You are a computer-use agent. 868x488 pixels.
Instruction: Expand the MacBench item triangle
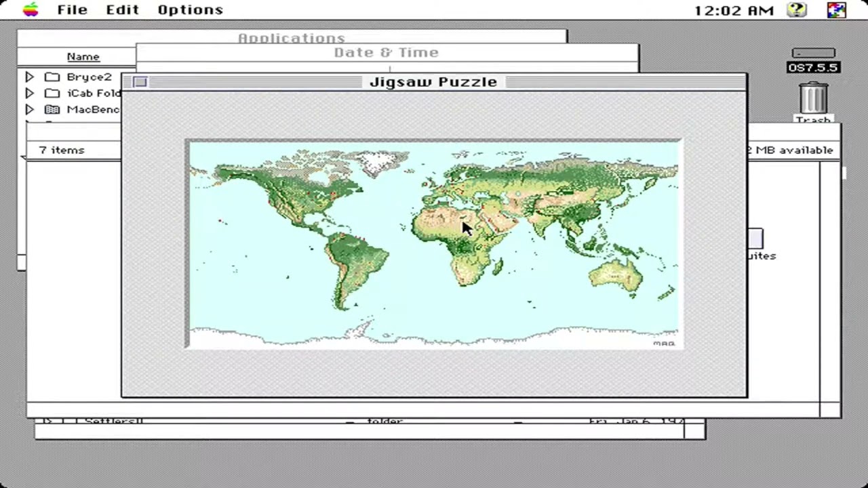tap(29, 109)
